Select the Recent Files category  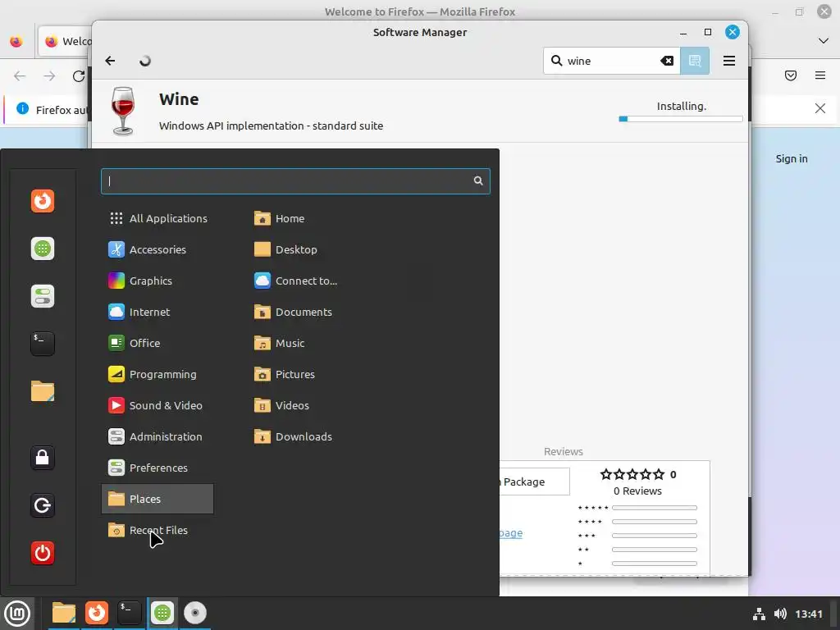[157, 530]
